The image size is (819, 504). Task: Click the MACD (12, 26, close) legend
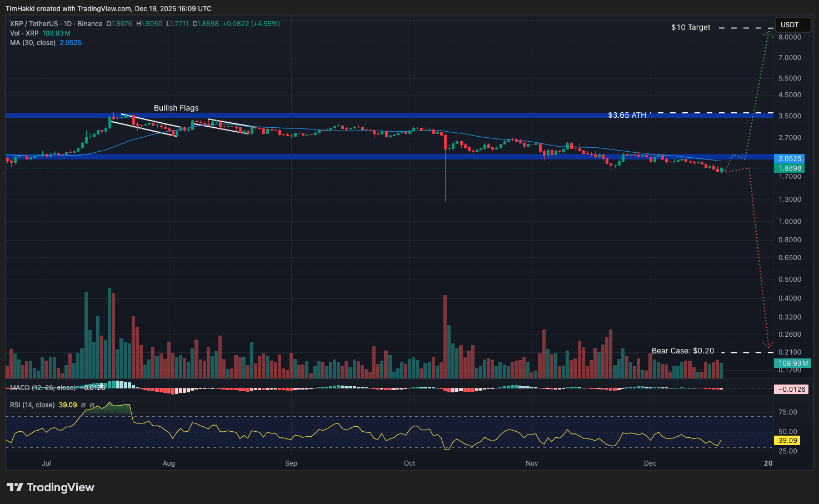pyautogui.click(x=43, y=387)
